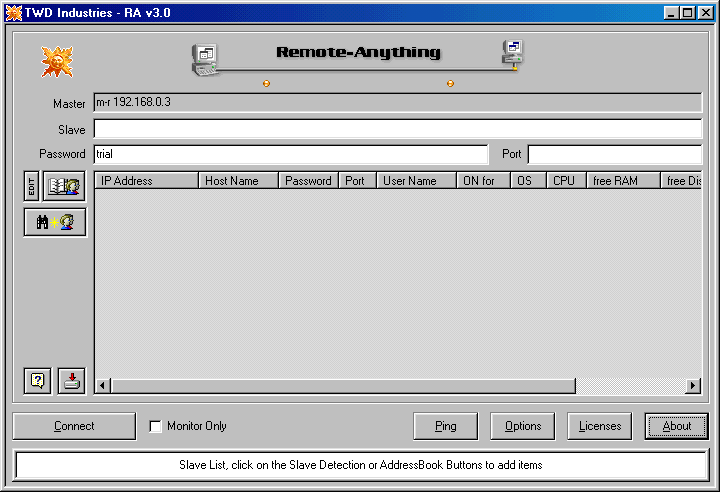Open the Options dialog
The height and width of the screenshot is (492, 720).
pos(523,426)
